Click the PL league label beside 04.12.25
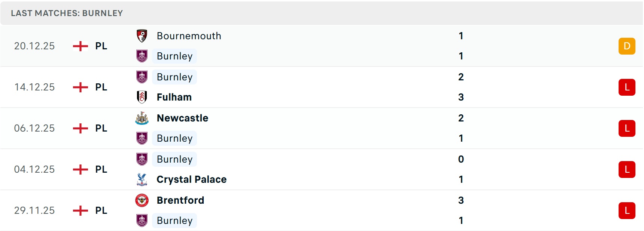The height and width of the screenshot is (231, 644). point(101,169)
